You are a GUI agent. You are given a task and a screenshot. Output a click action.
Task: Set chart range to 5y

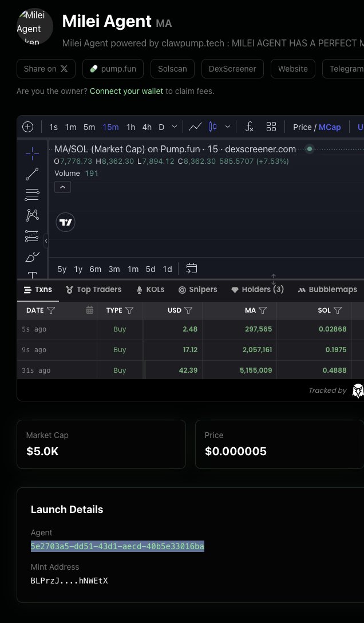pyautogui.click(x=62, y=269)
